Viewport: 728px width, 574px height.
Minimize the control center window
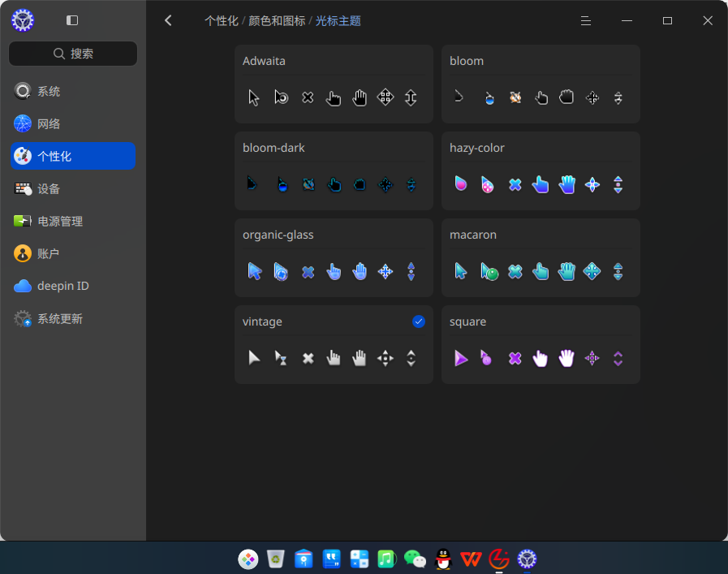pos(627,20)
